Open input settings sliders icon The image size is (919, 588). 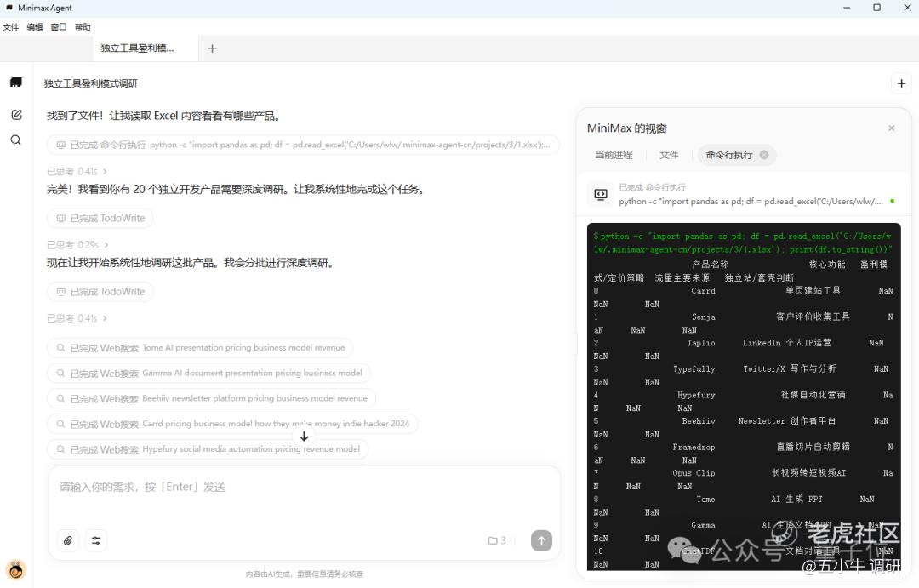tap(96, 540)
